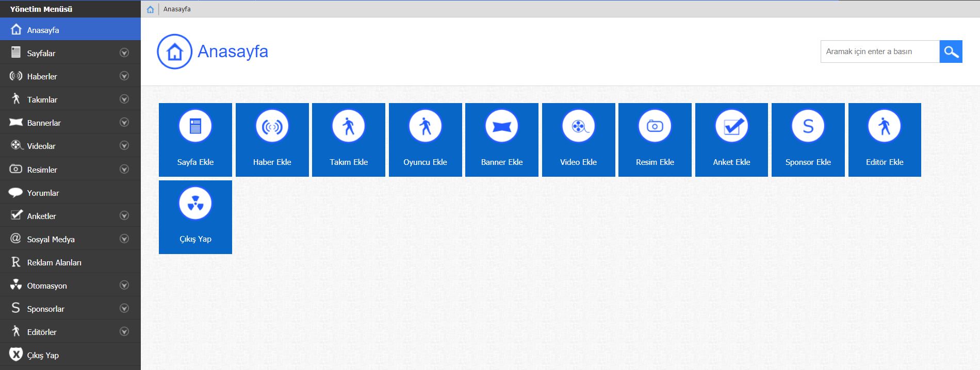This screenshot has width=980, height=370.
Task: Click the Videolar film reel icon in sidebar
Action: point(17,145)
